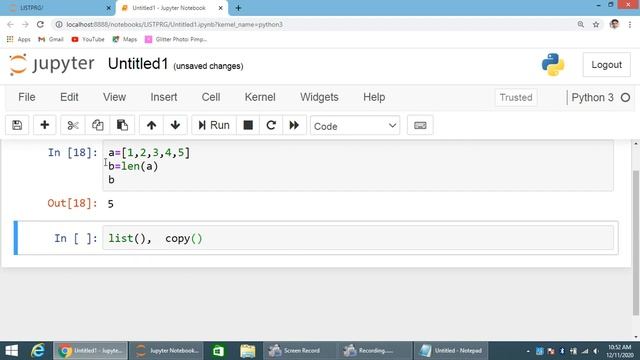Screen dimensions: 640x360
Task: Click into the cell containing list(), copy()
Action: [x=358, y=238]
